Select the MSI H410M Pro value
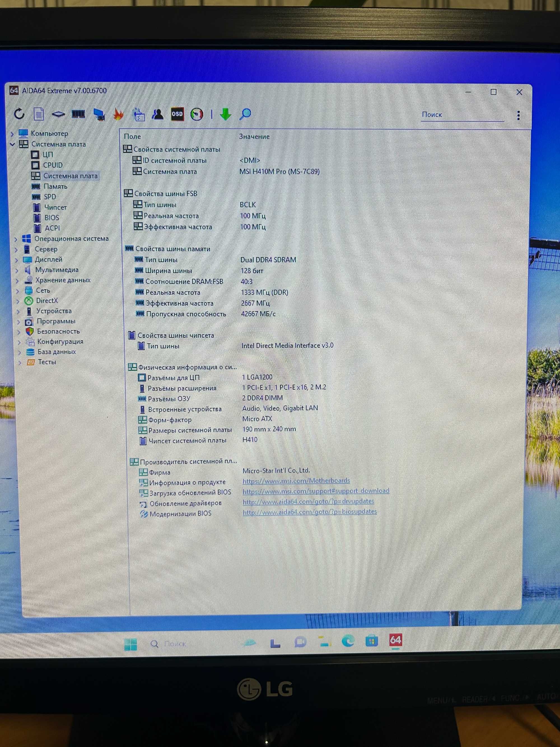The height and width of the screenshot is (747, 560). [x=279, y=171]
